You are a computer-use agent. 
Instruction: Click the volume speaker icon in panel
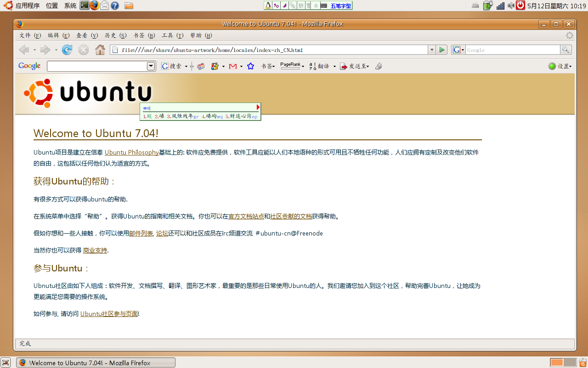(510, 6)
